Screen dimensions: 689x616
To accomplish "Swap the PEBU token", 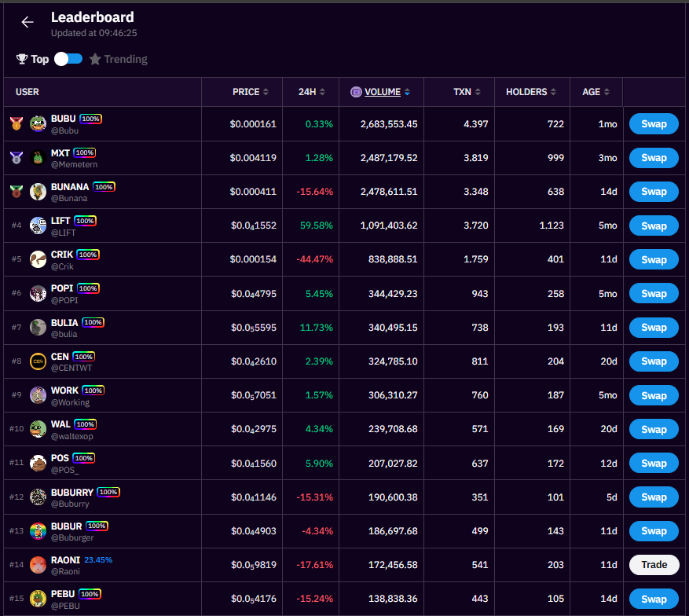I will pyautogui.click(x=654, y=599).
